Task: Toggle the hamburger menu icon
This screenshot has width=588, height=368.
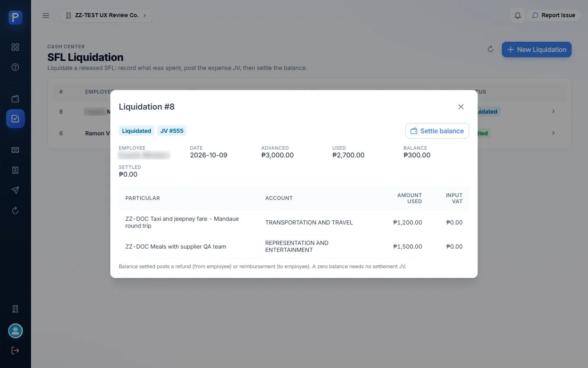Action: pyautogui.click(x=46, y=16)
